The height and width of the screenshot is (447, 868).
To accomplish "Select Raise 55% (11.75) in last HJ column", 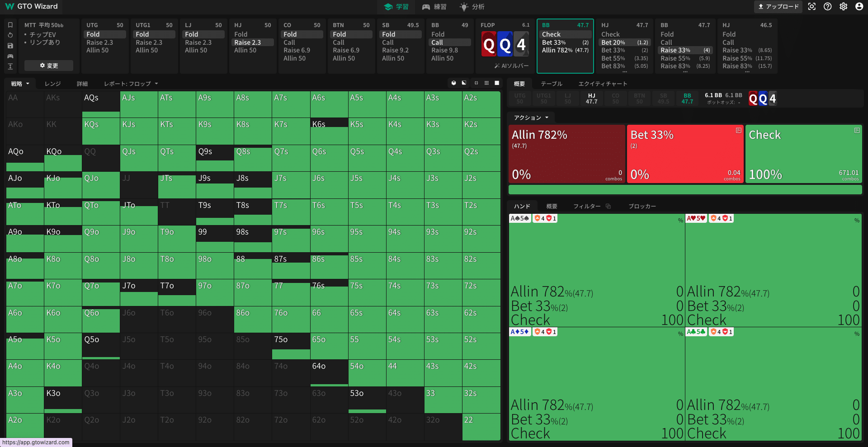I will point(747,58).
